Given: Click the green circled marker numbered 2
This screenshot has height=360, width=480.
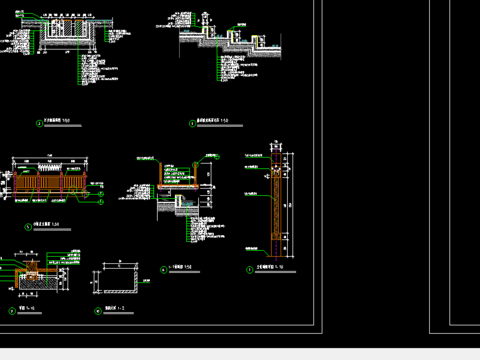Looking at the screenshot, I should (x=40, y=124).
